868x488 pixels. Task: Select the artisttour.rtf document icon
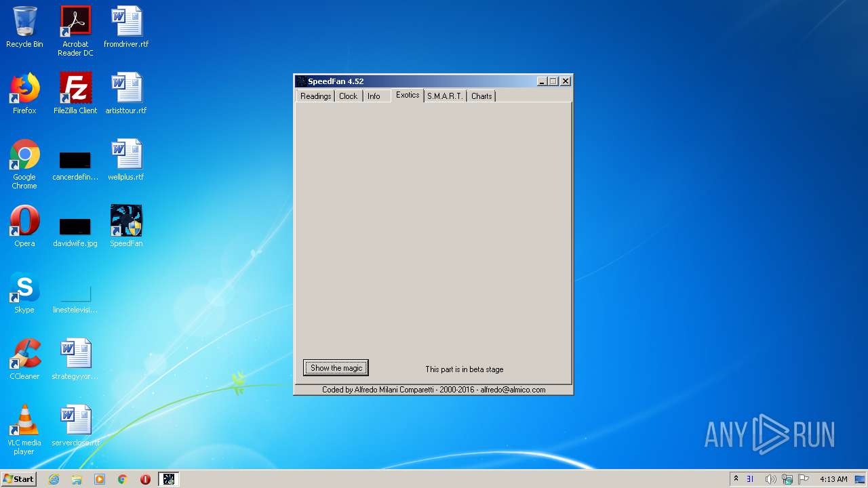[x=126, y=94]
